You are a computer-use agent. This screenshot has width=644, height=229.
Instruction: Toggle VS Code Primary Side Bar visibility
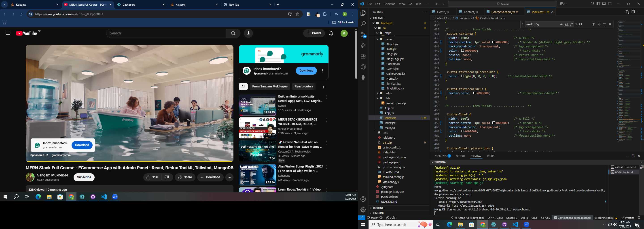(x=598, y=4)
